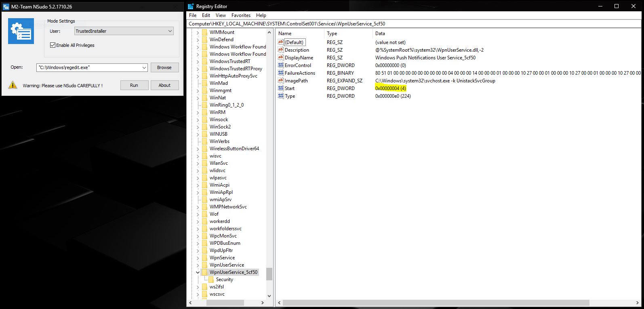Select the WinHttpAutoProxySvc tree key

coord(234,76)
